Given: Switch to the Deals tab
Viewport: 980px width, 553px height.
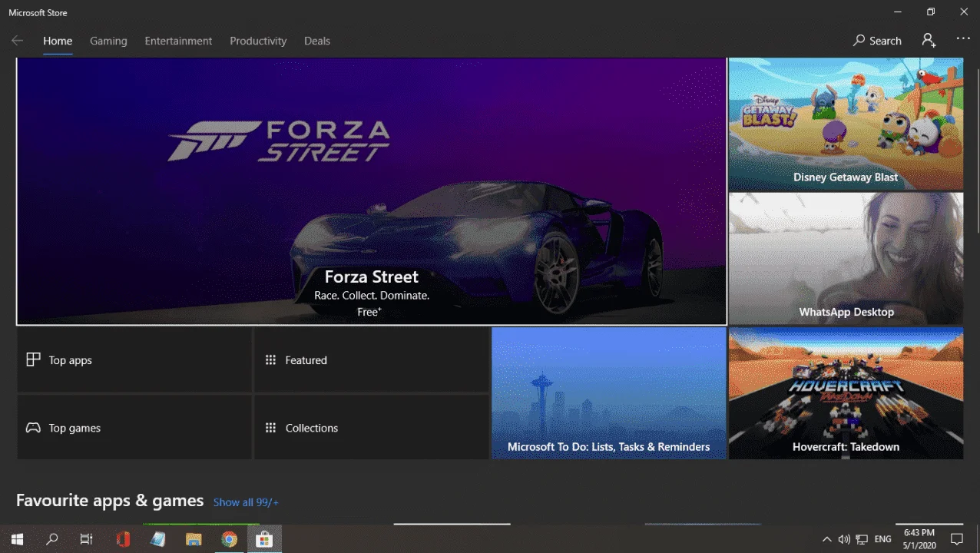Looking at the screenshot, I should click(x=317, y=41).
